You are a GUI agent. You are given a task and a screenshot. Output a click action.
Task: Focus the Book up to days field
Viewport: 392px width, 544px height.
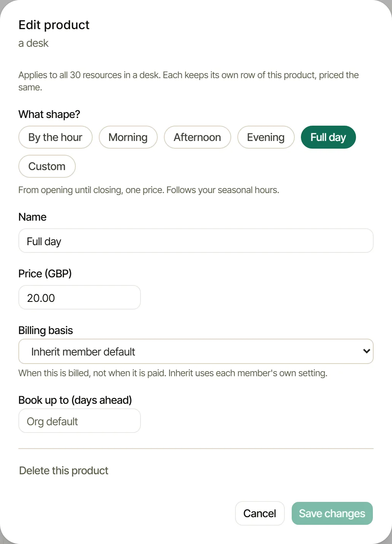(80, 421)
